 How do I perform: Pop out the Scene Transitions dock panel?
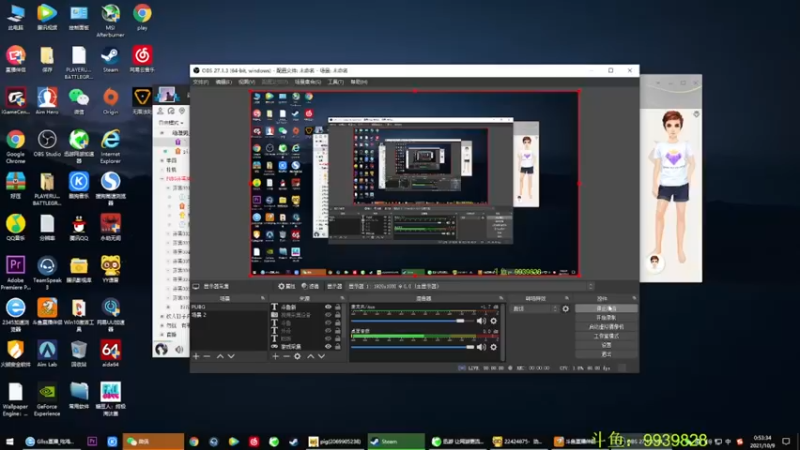coord(566,298)
